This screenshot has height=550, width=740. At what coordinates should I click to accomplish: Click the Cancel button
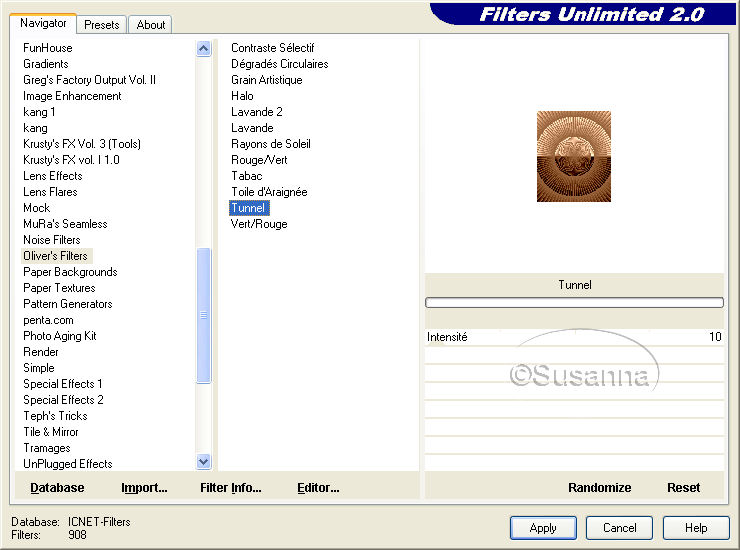[x=619, y=528]
